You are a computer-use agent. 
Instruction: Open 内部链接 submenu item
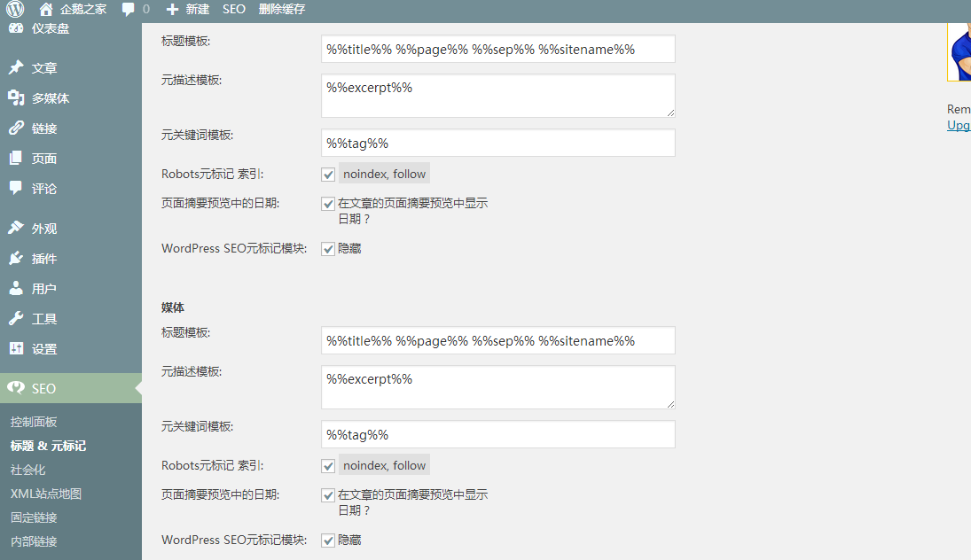coord(34,542)
